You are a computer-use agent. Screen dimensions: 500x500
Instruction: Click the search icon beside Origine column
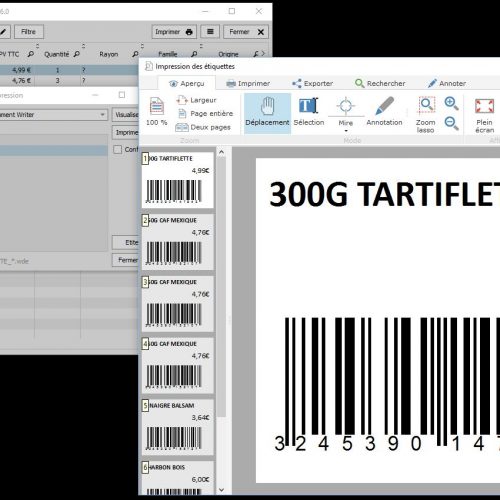(256, 54)
